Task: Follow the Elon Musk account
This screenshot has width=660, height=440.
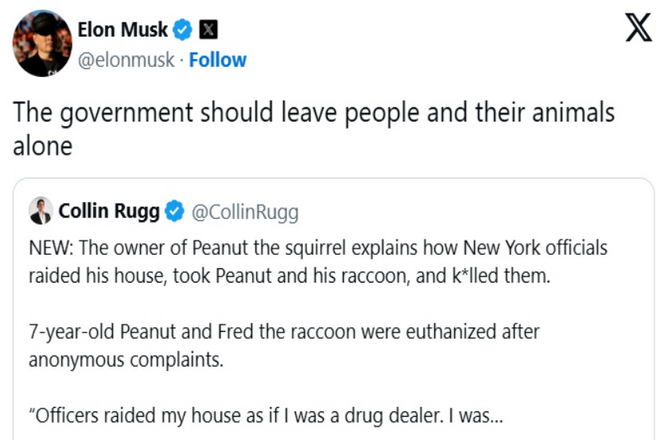Action: tap(218, 60)
